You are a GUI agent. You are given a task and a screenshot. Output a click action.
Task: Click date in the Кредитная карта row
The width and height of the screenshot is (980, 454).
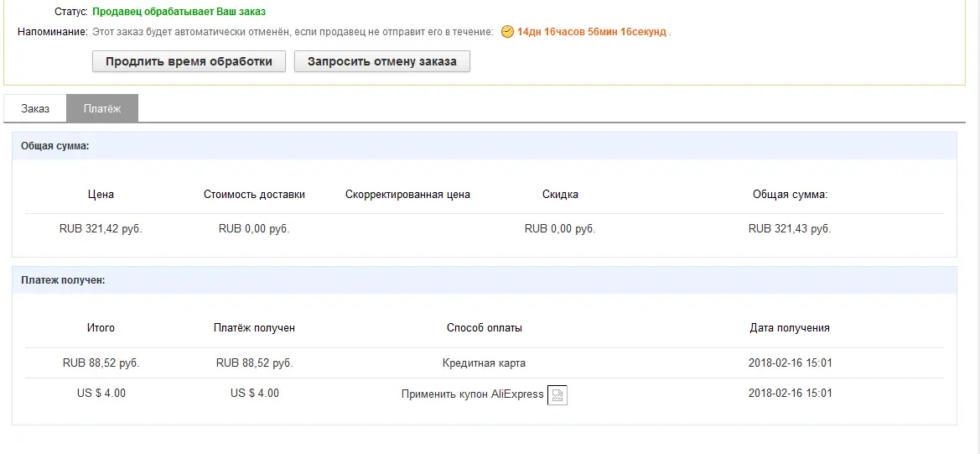pos(790,363)
